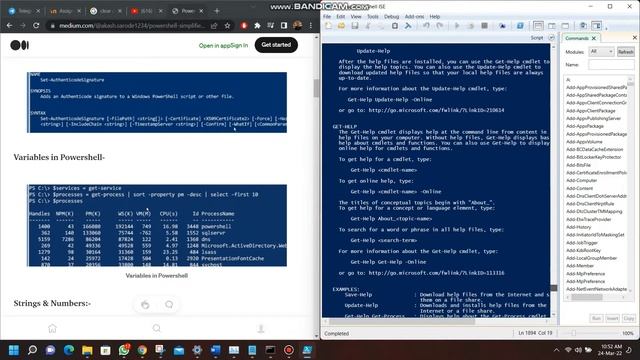Click the Clear console pane icon in ISE

[x=408, y=26]
